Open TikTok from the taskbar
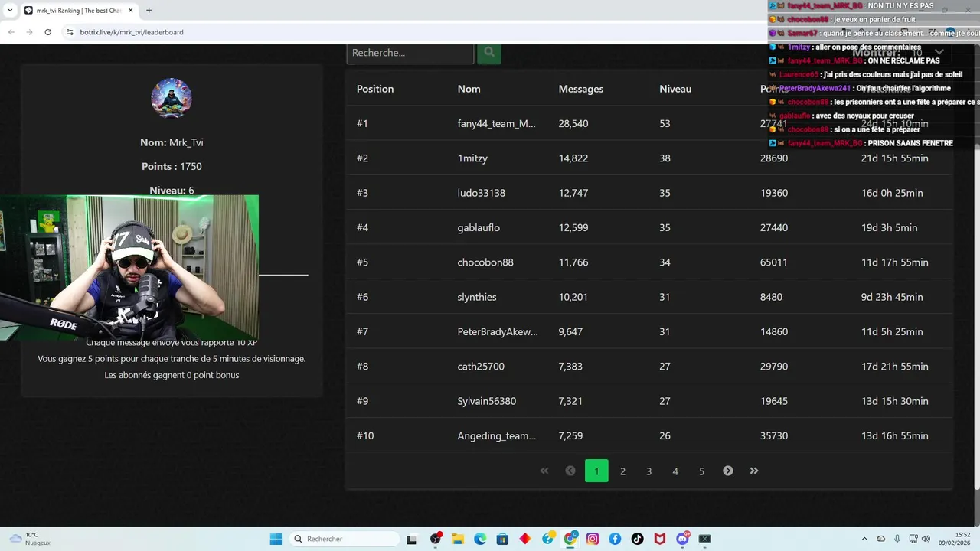Viewport: 980px width, 551px height. click(637, 539)
